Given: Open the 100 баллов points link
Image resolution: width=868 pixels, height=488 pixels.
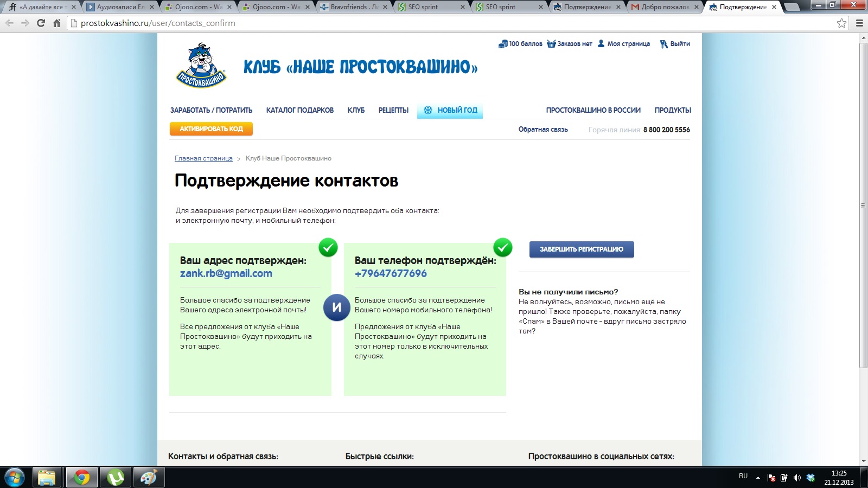Looking at the screenshot, I should point(520,44).
